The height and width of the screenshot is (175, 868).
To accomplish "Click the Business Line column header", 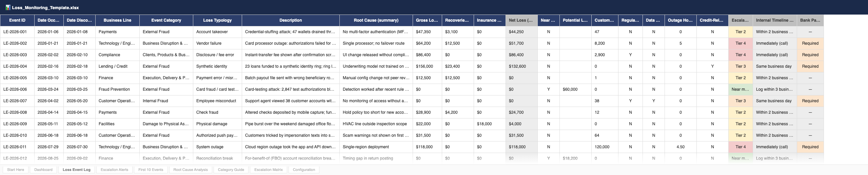I will [117, 20].
